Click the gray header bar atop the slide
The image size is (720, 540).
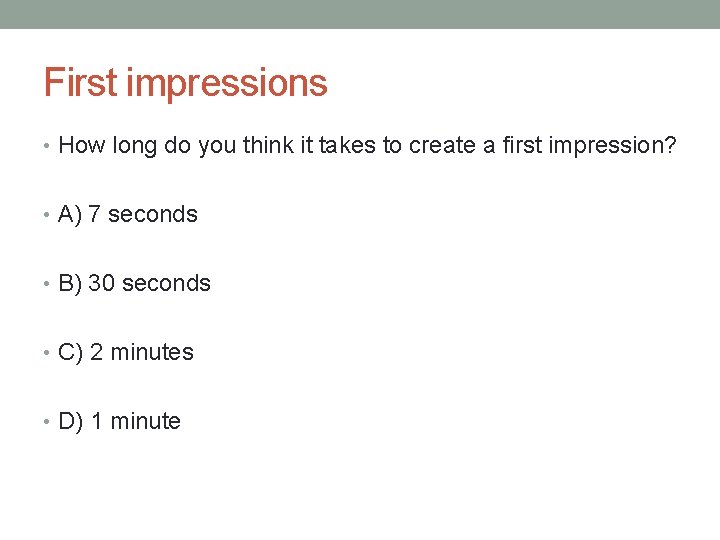coord(360,14)
